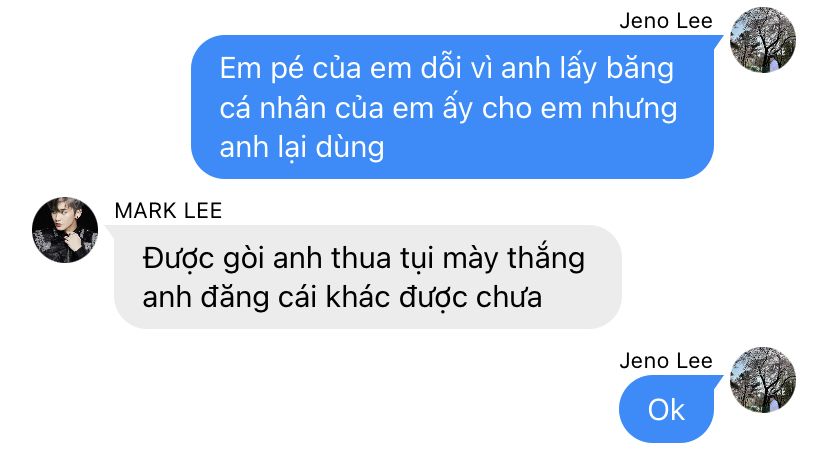Image resolution: width=828 pixels, height=468 pixels.
Task: Click the line starting 'Em pé của em dỗi'
Action: (447, 69)
